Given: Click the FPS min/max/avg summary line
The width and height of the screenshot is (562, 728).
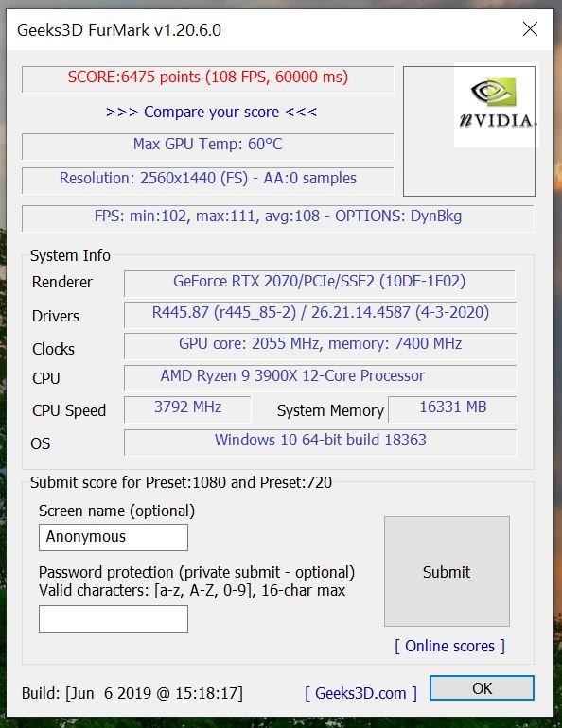Looking at the screenshot, I should (278, 217).
